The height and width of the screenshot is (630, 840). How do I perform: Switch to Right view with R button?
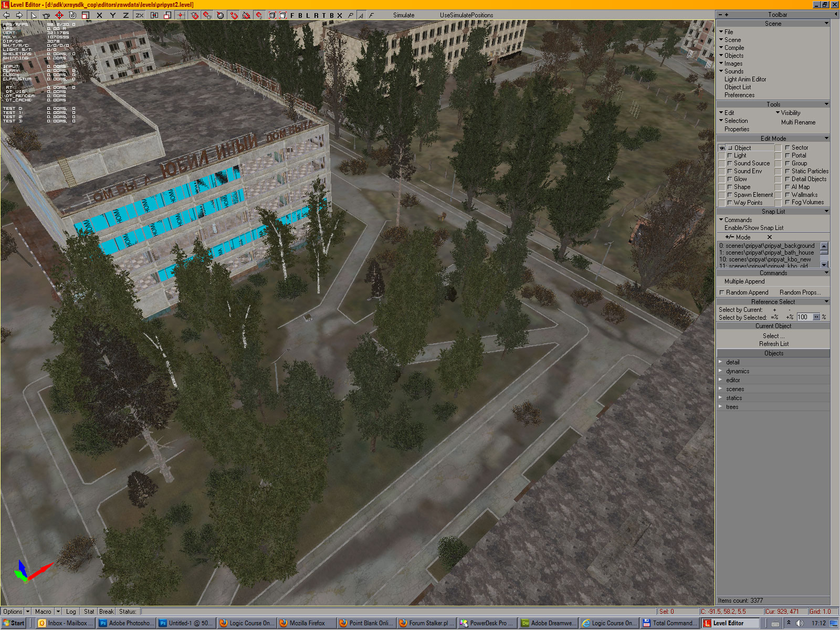tap(316, 15)
